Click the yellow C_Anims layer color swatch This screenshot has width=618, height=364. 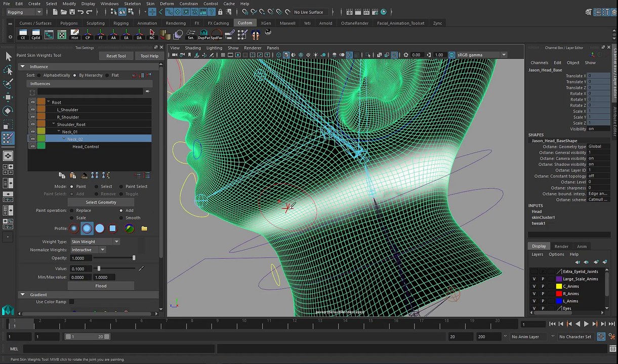point(559,286)
